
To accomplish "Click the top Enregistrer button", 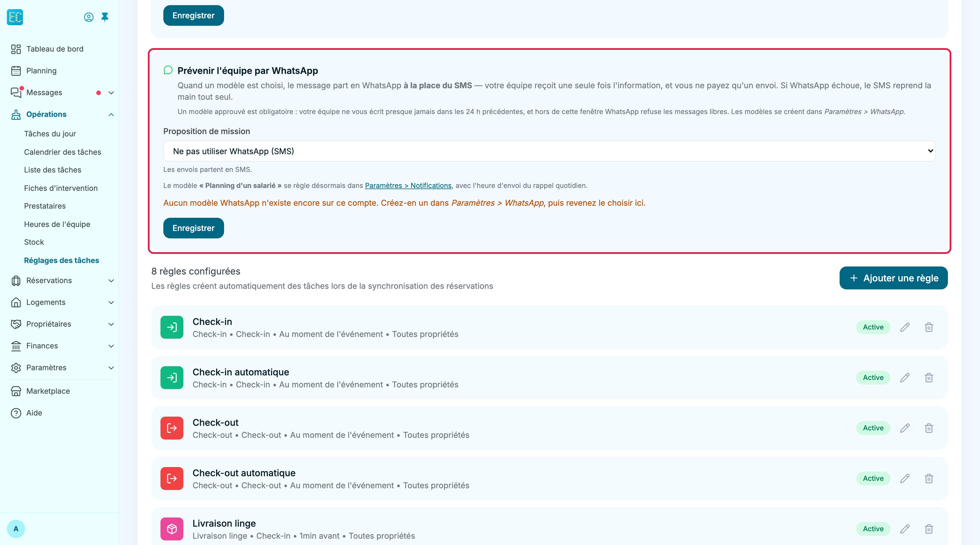I will (x=193, y=15).
